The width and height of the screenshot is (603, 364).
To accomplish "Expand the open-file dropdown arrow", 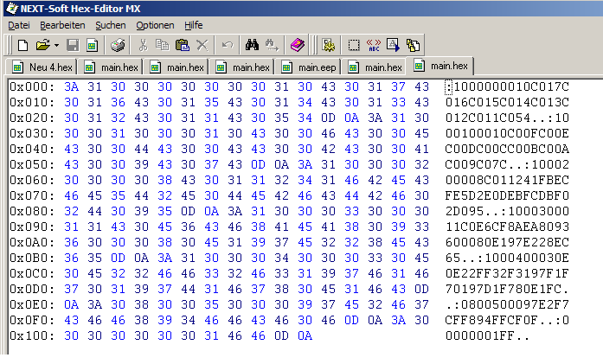I will (x=56, y=45).
